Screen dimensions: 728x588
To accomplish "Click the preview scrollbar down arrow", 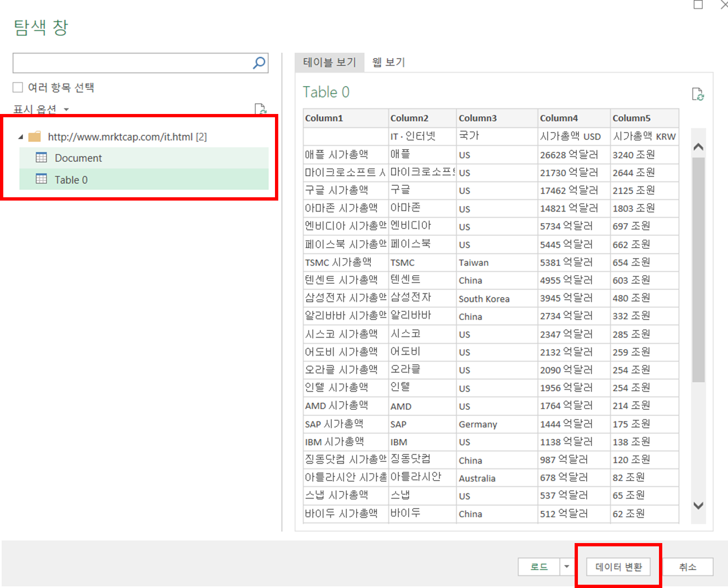I will tap(698, 505).
